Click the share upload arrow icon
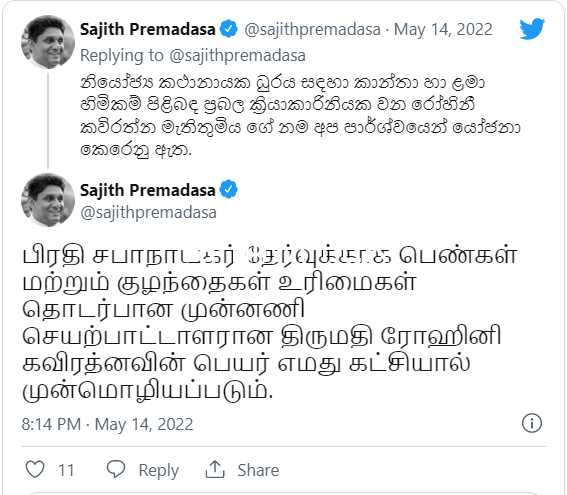Image resolution: width=567 pixels, height=495 pixels. click(215, 469)
